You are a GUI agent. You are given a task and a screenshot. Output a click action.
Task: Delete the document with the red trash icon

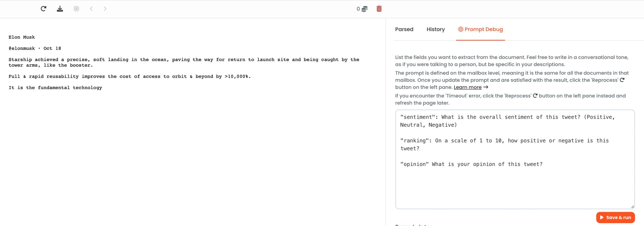(379, 9)
